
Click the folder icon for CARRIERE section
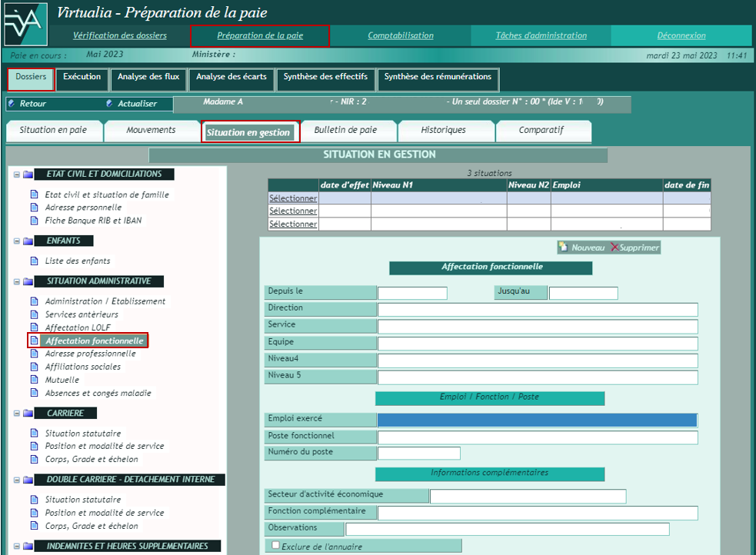(x=28, y=414)
